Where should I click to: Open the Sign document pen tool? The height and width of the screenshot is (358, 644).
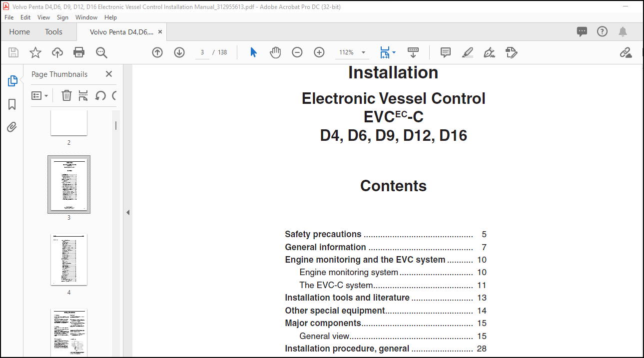[490, 52]
